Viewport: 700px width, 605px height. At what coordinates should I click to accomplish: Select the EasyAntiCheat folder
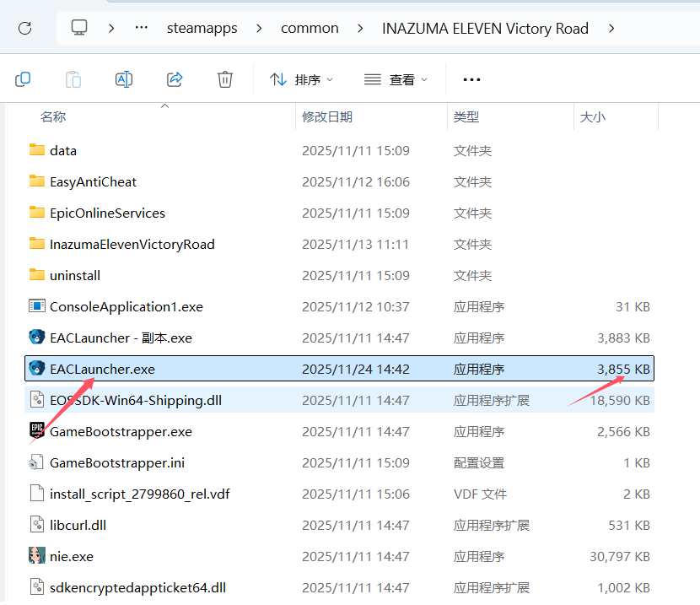pos(93,181)
